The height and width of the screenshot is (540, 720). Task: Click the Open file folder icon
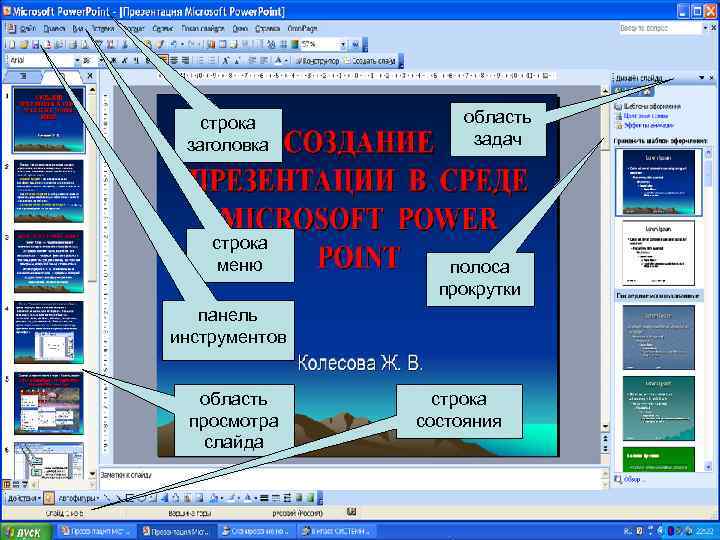(23, 45)
